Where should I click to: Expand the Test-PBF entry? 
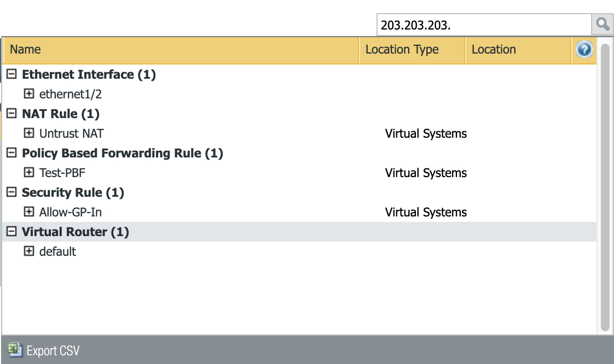[x=29, y=173]
